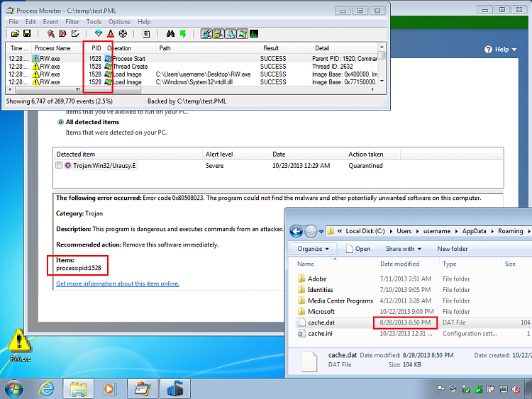Open the Windows Start button

point(14,388)
